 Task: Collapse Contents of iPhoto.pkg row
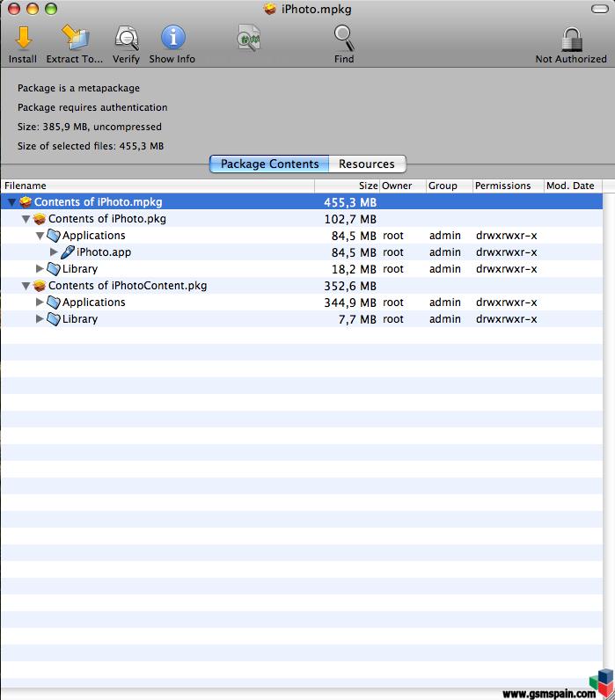point(26,219)
